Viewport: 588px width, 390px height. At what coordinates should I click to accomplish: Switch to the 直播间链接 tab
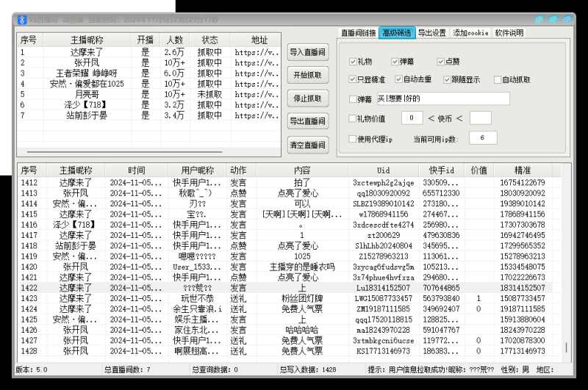pos(358,33)
